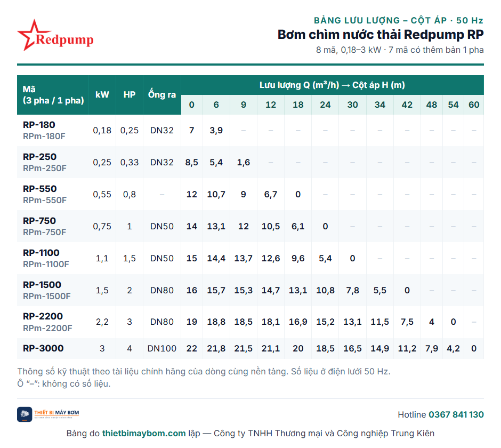
Task: Click the footnote 'Ô "–": không có số liệu.'
Action: pyautogui.click(x=64, y=383)
